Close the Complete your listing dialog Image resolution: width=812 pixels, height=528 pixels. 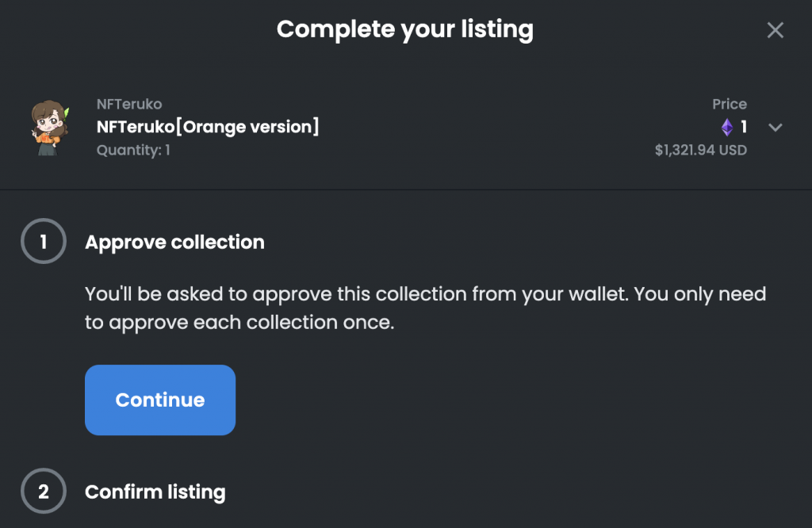[775, 30]
